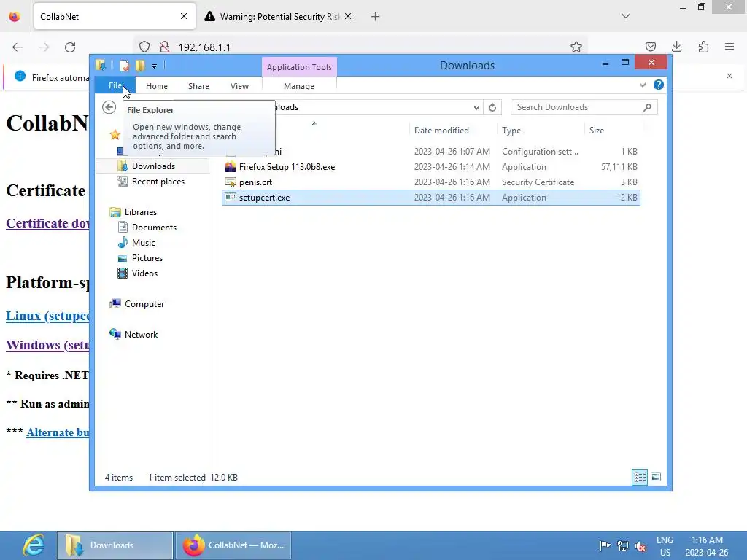Close the Security Risk warning tab

tap(348, 17)
